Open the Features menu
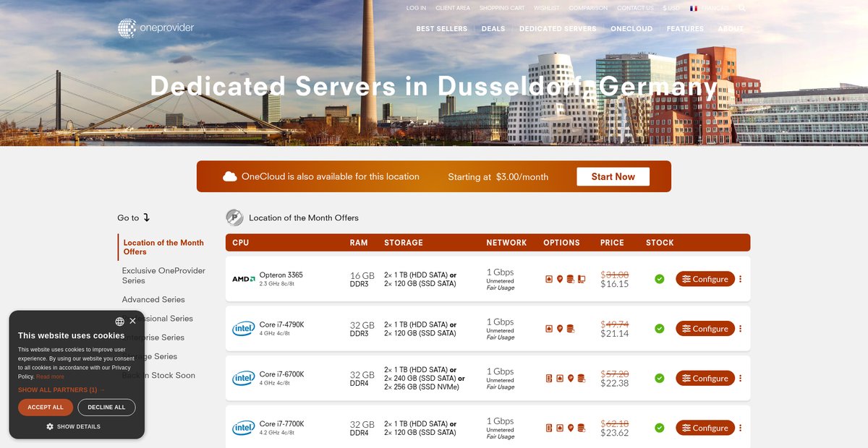The height and width of the screenshot is (448, 868). pyautogui.click(x=685, y=29)
